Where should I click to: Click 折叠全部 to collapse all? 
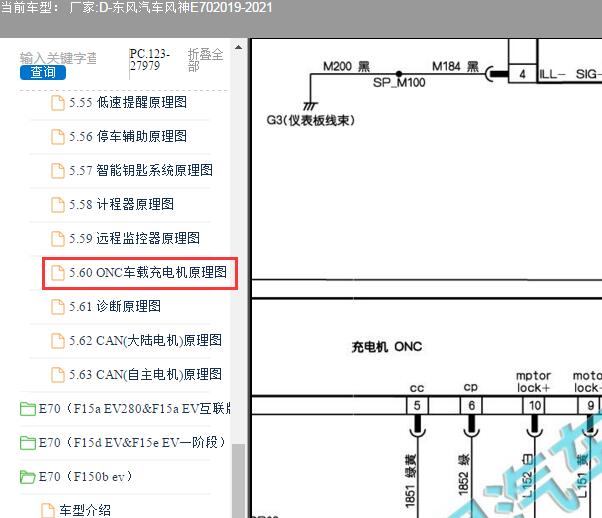[205, 60]
